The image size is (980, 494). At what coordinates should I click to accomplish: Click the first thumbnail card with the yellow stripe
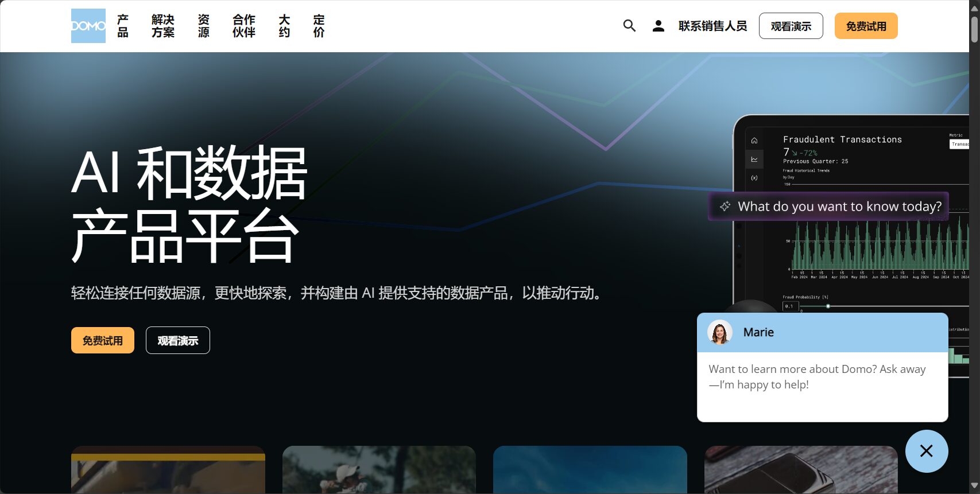point(168,469)
